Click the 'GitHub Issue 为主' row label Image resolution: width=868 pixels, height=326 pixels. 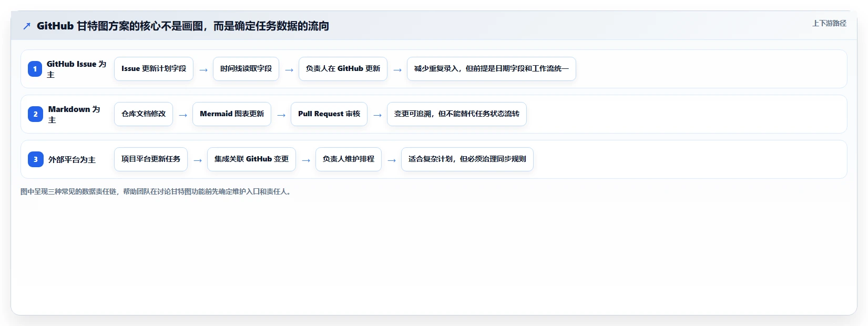pyautogui.click(x=76, y=69)
